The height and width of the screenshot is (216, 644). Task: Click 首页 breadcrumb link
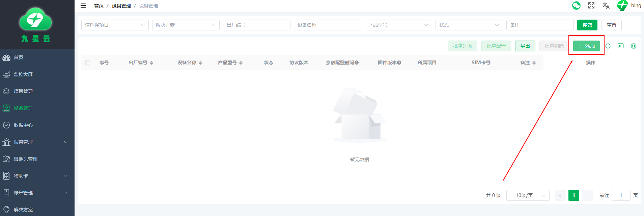99,6
